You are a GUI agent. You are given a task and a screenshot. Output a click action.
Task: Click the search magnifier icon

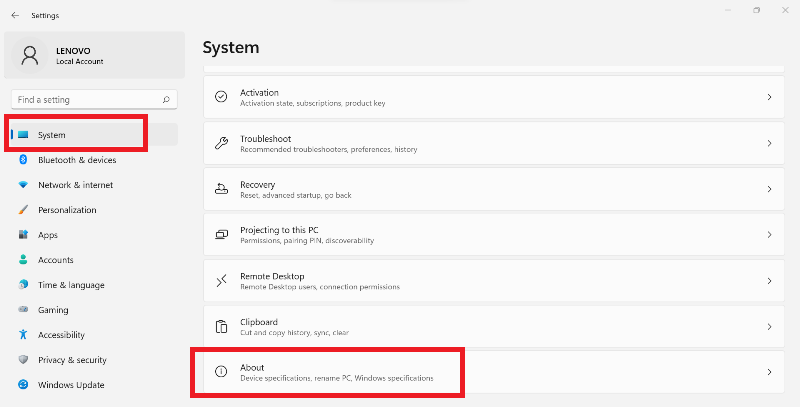166,100
